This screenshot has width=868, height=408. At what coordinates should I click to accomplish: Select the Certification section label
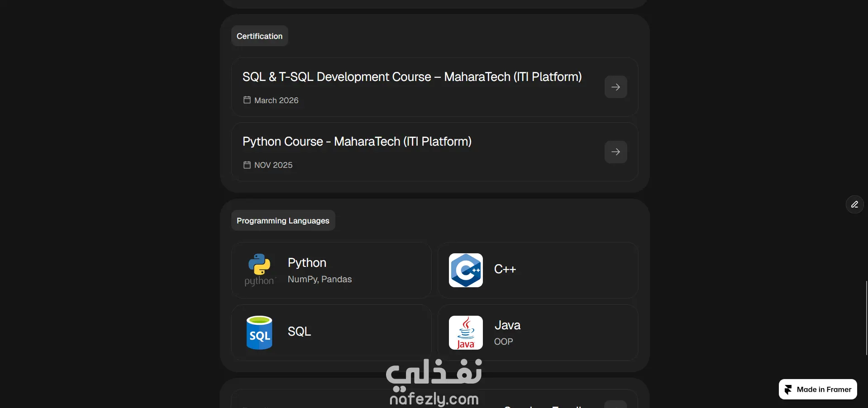coord(259,36)
